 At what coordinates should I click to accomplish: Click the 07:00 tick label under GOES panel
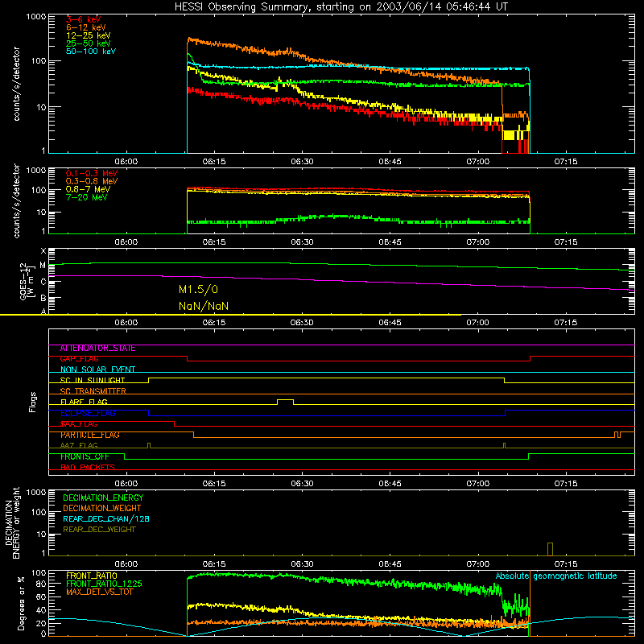click(477, 323)
